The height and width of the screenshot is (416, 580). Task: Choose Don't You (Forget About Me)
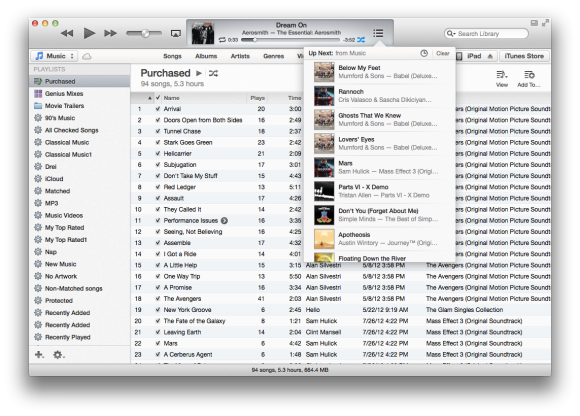[x=380, y=215]
